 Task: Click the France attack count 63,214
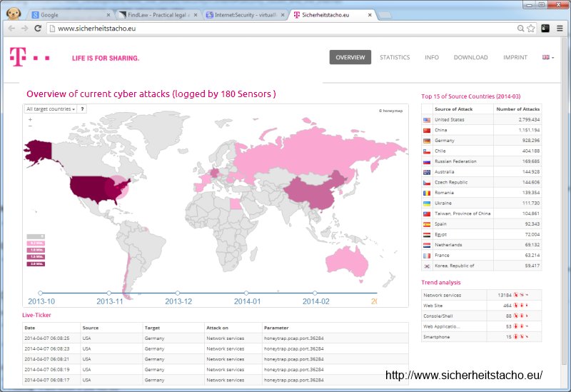coord(532,256)
